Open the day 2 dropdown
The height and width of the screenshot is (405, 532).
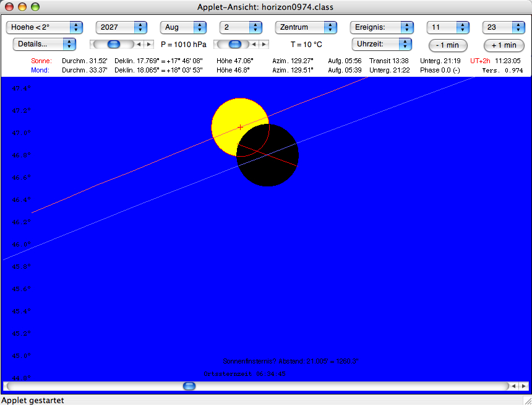[x=241, y=27]
